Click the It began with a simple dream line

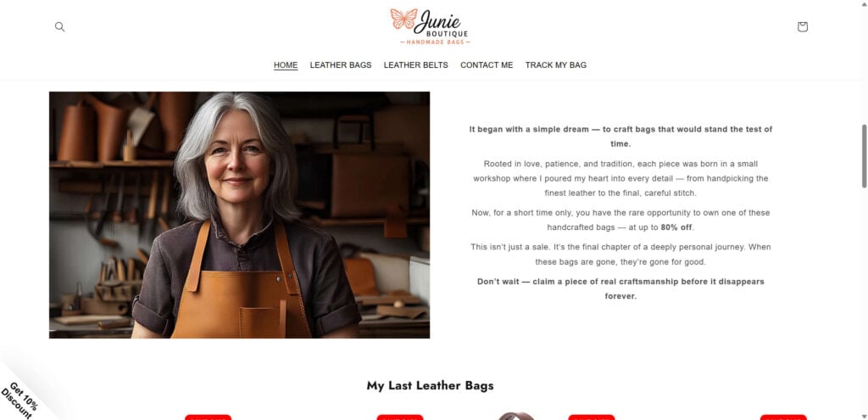(620, 137)
